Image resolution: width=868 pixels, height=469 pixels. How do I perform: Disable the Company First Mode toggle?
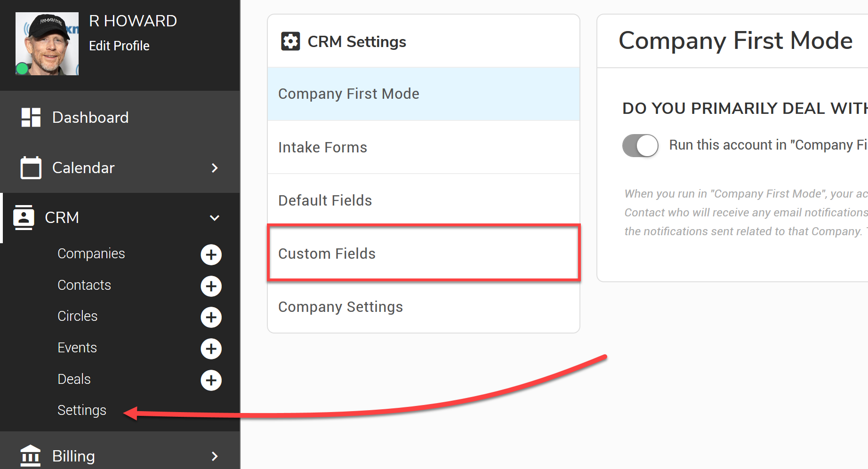coord(640,145)
